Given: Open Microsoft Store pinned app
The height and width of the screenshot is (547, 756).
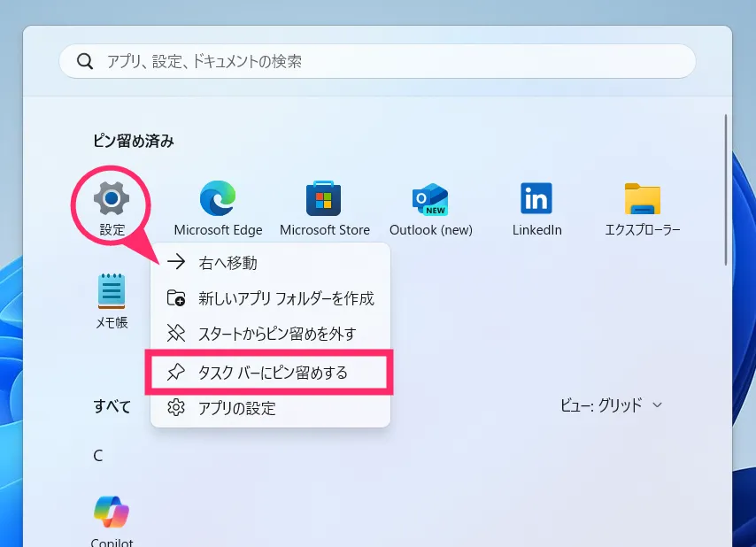Looking at the screenshot, I should point(325,208).
